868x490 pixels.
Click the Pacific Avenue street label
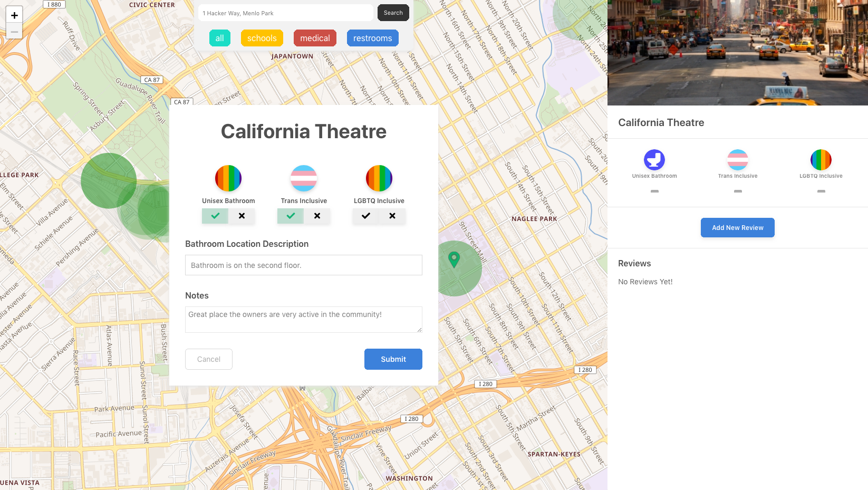[119, 434]
